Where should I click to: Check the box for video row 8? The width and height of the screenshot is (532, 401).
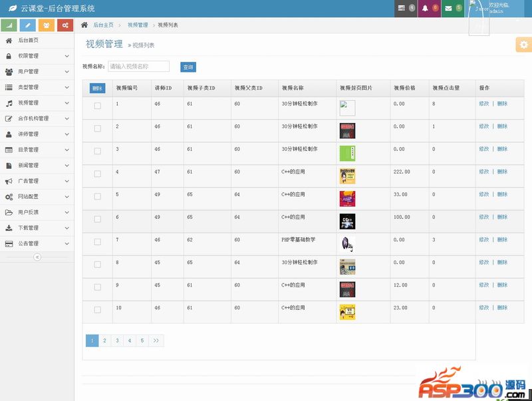(x=97, y=265)
